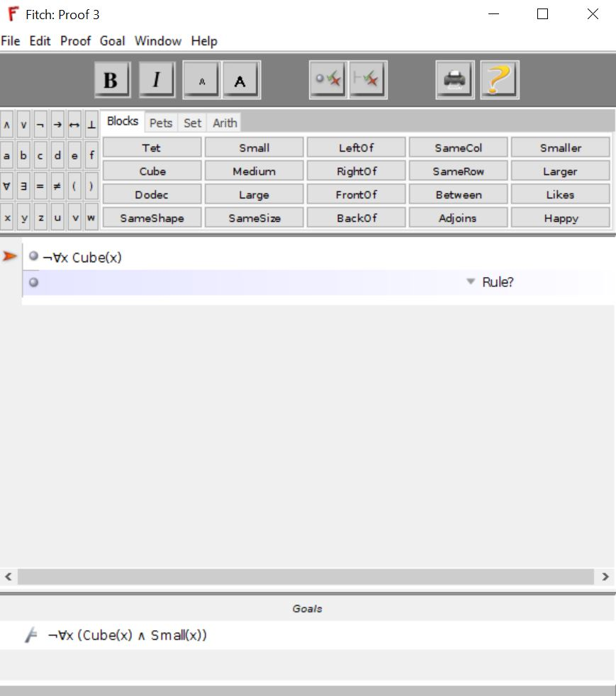Insert constant f
Image resolution: width=616 pixels, height=696 pixels.
(91, 155)
